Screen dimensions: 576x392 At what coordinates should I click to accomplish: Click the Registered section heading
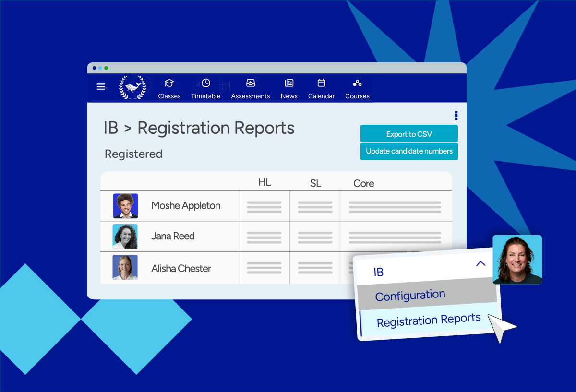tap(133, 154)
